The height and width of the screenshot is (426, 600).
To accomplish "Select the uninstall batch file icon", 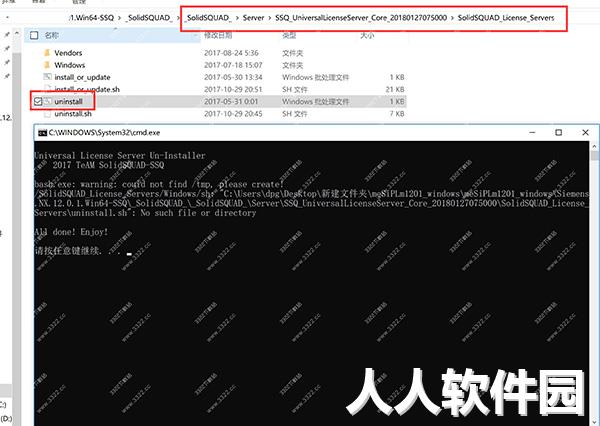I will (47, 101).
